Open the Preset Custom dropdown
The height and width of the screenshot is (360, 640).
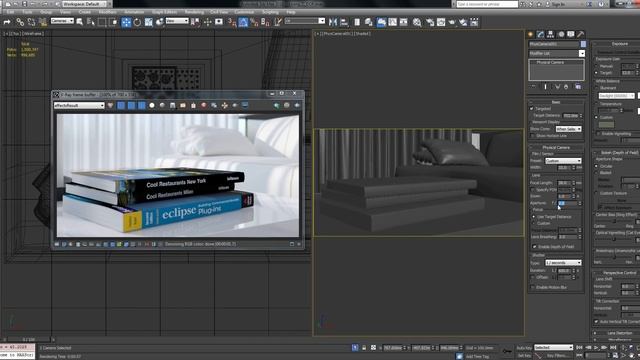tap(563, 161)
